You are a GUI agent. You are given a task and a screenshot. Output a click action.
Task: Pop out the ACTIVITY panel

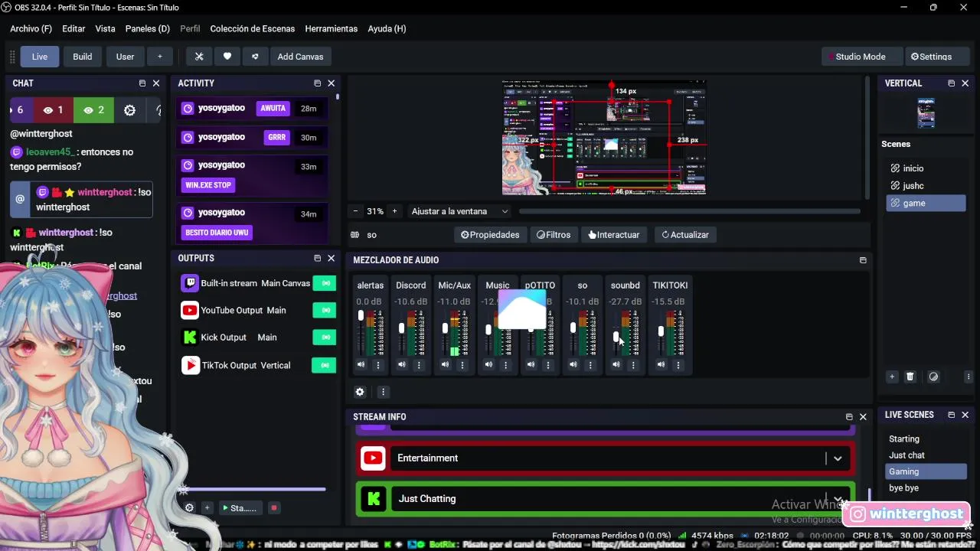pyautogui.click(x=317, y=83)
